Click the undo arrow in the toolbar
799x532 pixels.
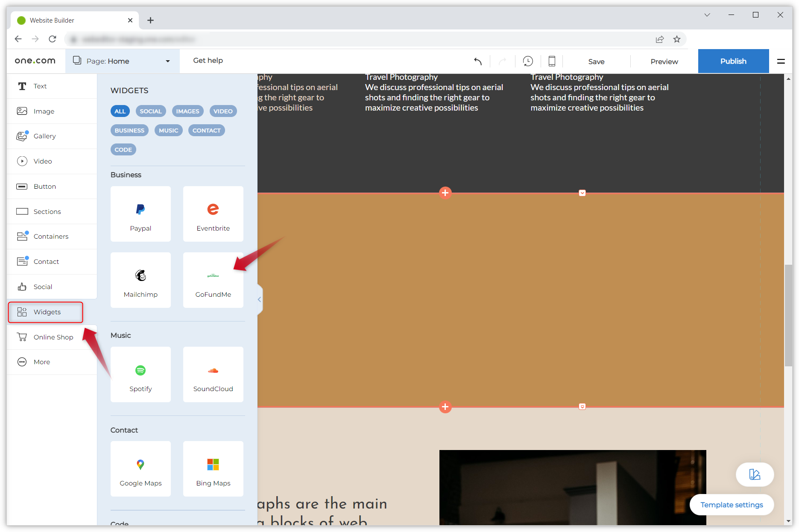click(x=477, y=61)
